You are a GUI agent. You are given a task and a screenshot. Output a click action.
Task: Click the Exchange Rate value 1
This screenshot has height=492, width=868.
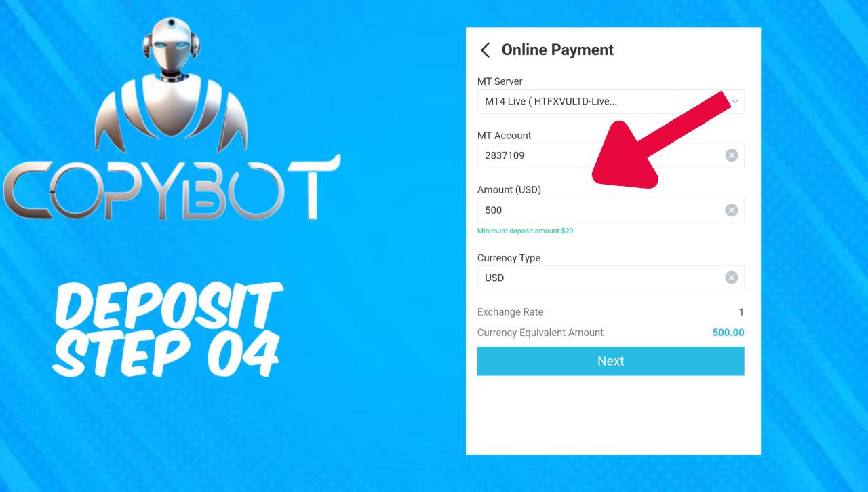pos(741,312)
